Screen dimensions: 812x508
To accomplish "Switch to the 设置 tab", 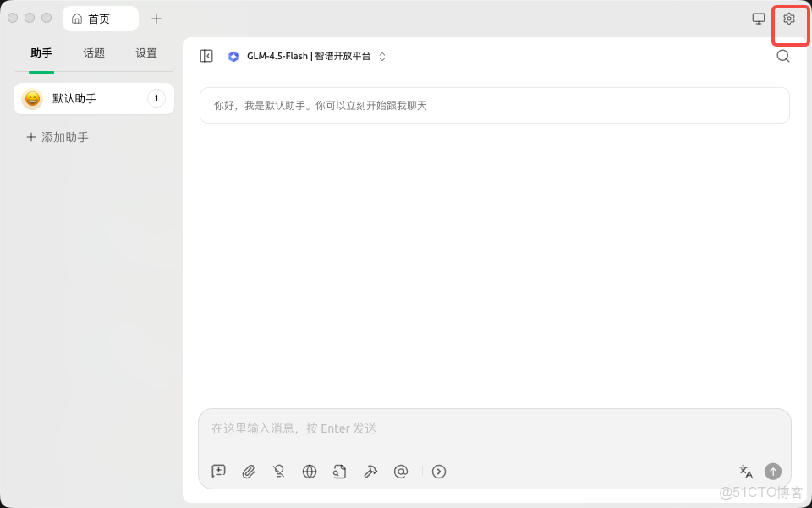I will click(145, 52).
